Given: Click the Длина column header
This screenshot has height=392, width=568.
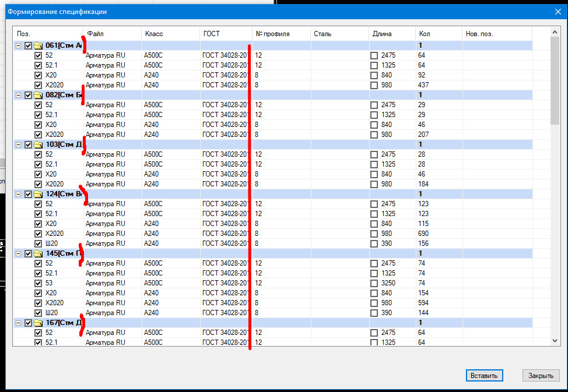Looking at the screenshot, I should coord(392,34).
